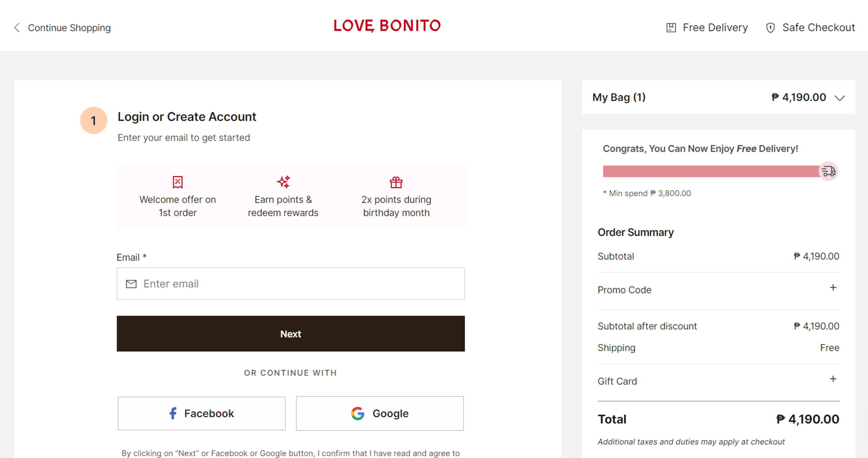Image resolution: width=868 pixels, height=458 pixels.
Task: Click the birthday gift box icon
Action: 396,182
